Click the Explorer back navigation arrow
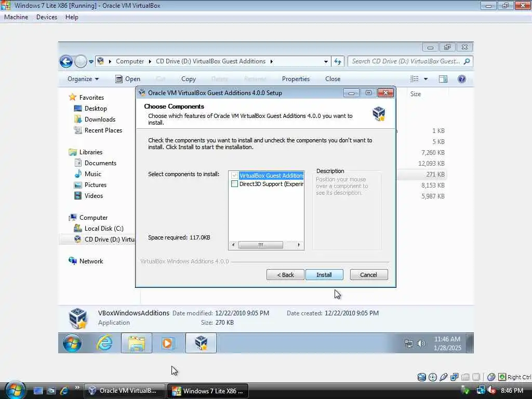Viewport: 532px width, 399px height. [x=66, y=61]
